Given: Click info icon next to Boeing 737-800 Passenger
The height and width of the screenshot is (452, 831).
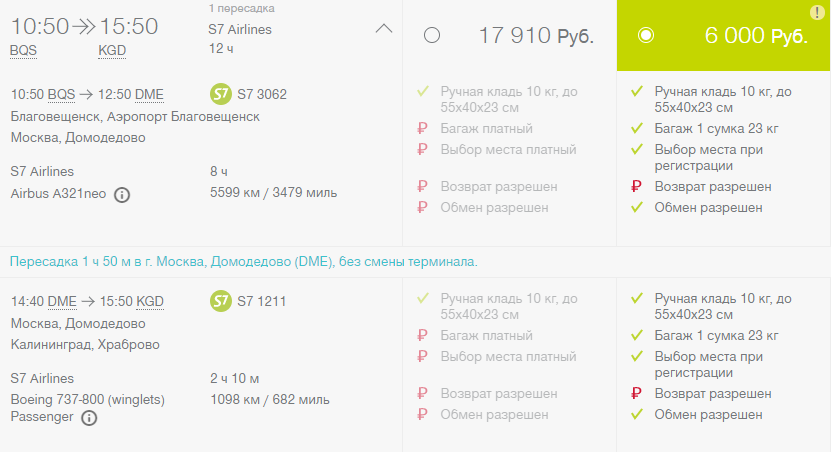Looking at the screenshot, I should pyautogui.click(x=89, y=418).
